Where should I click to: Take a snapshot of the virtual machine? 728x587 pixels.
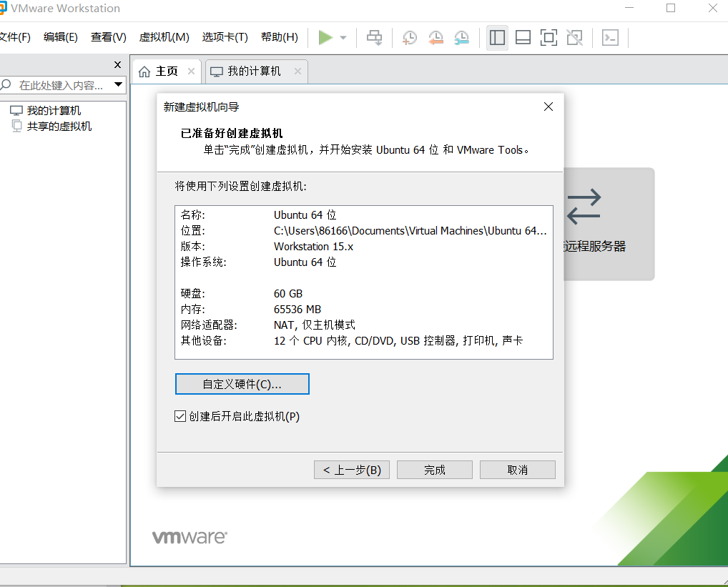pos(409,37)
